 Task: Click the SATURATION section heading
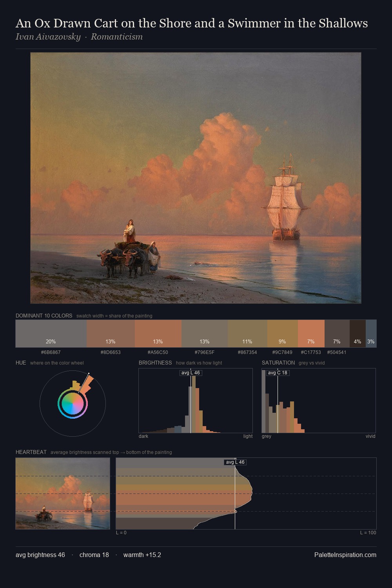[x=278, y=363]
